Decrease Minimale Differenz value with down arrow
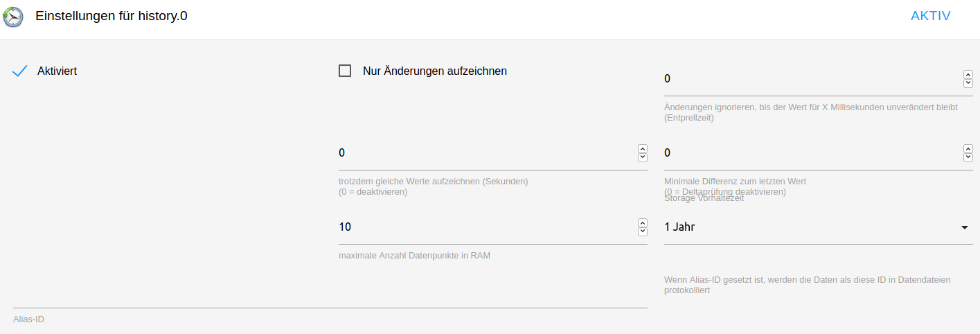The width and height of the screenshot is (980, 334). click(x=968, y=157)
